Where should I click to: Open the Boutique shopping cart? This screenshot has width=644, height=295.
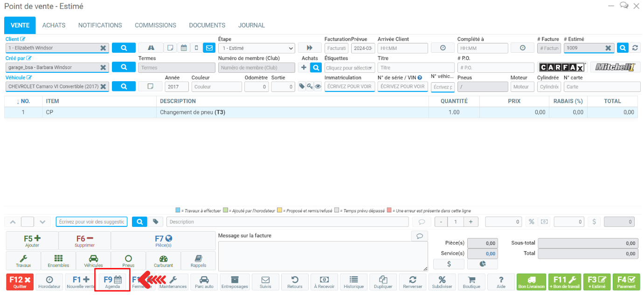tap(471, 281)
